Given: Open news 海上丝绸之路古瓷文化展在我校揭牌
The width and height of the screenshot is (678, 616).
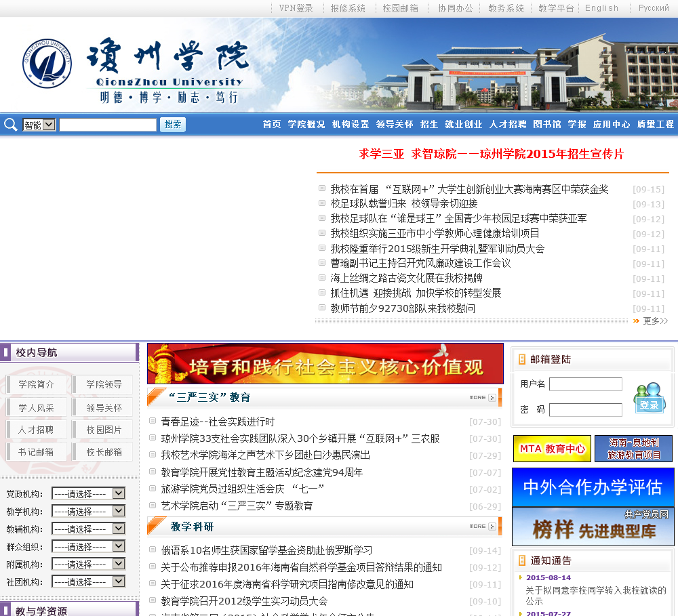Looking at the screenshot, I should click(406, 278).
